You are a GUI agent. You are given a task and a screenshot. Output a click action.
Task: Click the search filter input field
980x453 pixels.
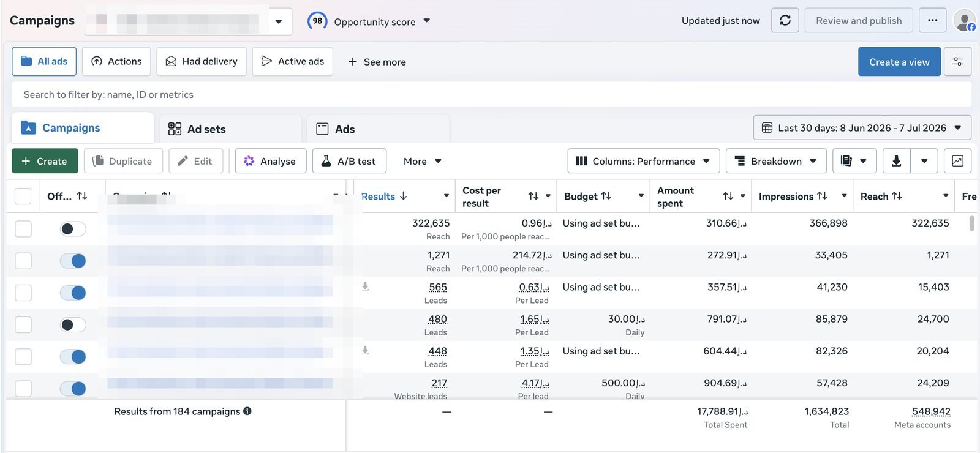click(491, 94)
